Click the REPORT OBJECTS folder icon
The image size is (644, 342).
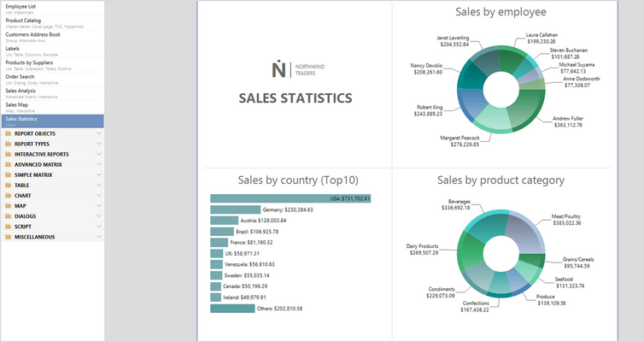[x=8, y=133]
